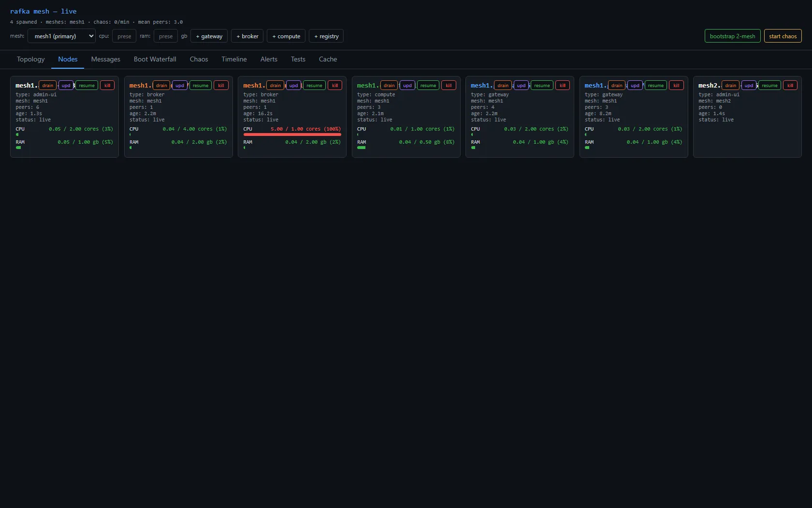This screenshot has height=508, width=812.
Task: Open the Cache tab
Action: pyautogui.click(x=328, y=59)
